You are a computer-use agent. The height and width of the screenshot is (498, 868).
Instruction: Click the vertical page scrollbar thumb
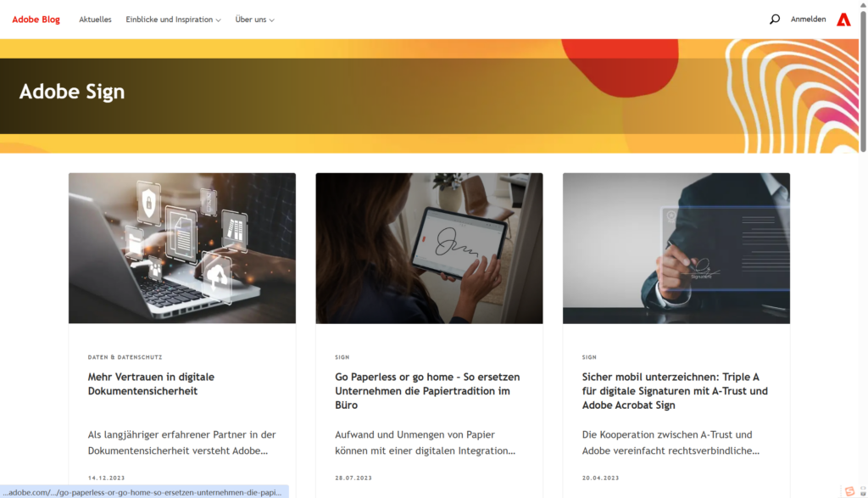point(863,81)
